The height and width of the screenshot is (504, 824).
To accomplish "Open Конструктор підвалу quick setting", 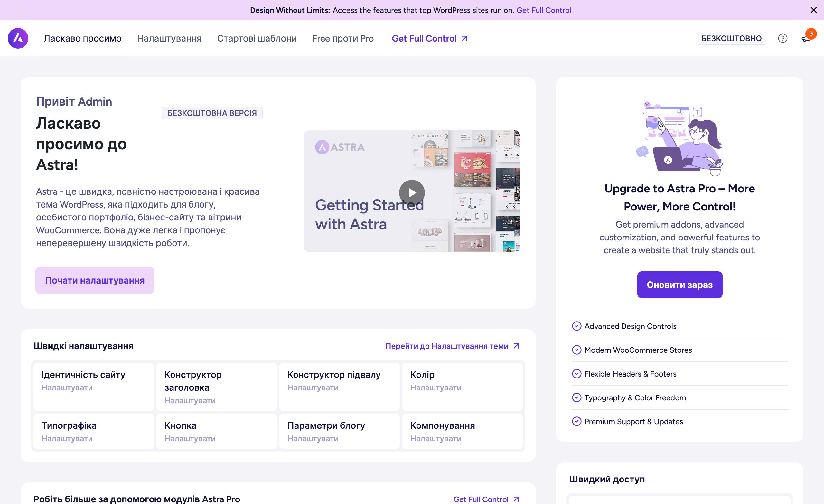I will click(x=340, y=386).
